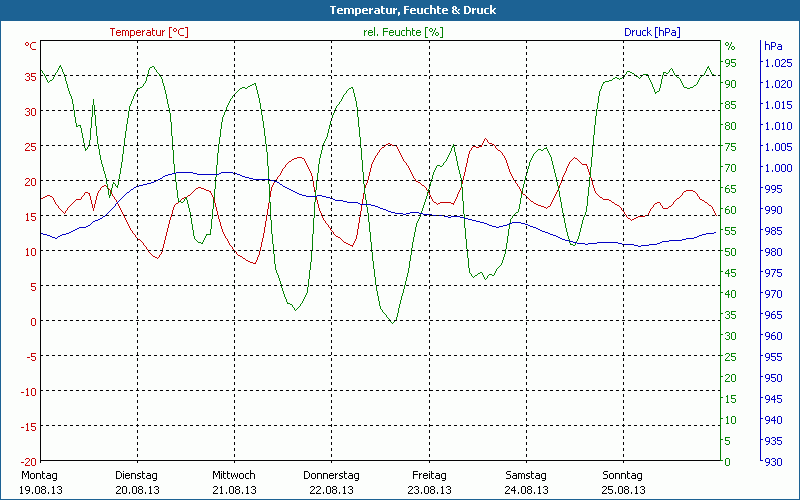Click the red '0' temperature axis value
This screenshot has width=800, height=500.
[x=34, y=322]
